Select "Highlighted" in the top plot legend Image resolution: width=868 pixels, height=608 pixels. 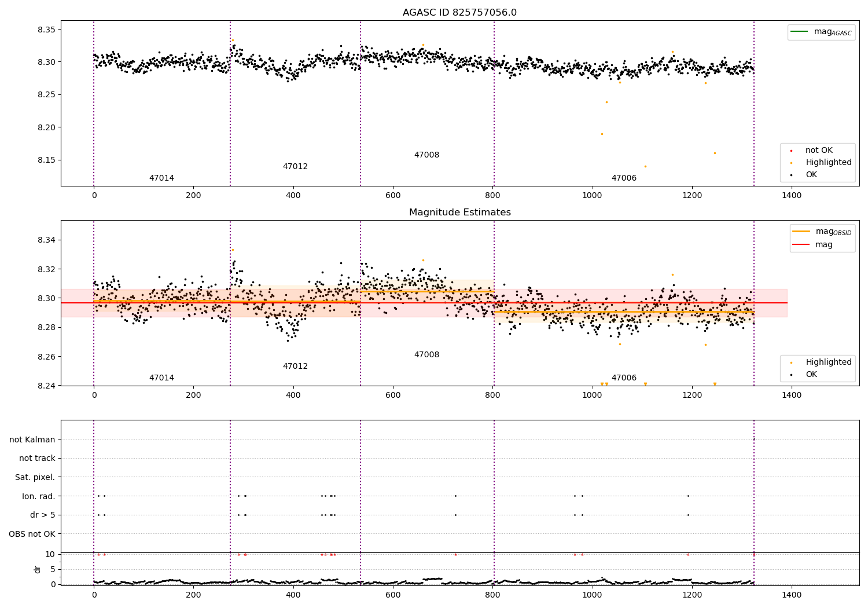[829, 163]
